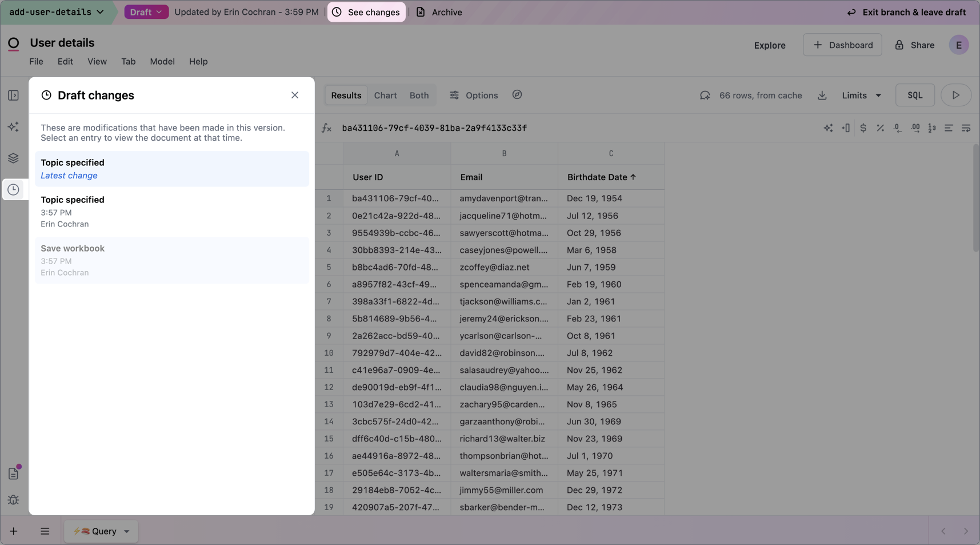
Task: Download the query results
Action: pyautogui.click(x=822, y=96)
